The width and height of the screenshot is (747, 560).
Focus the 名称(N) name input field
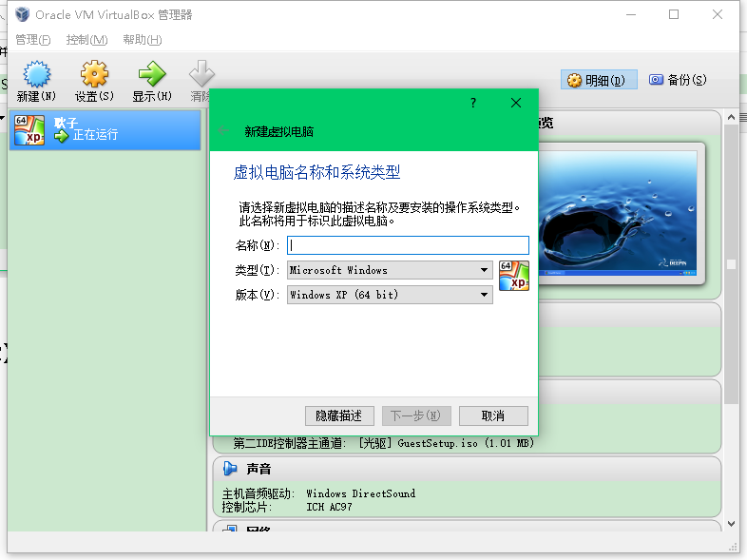pyautogui.click(x=408, y=245)
